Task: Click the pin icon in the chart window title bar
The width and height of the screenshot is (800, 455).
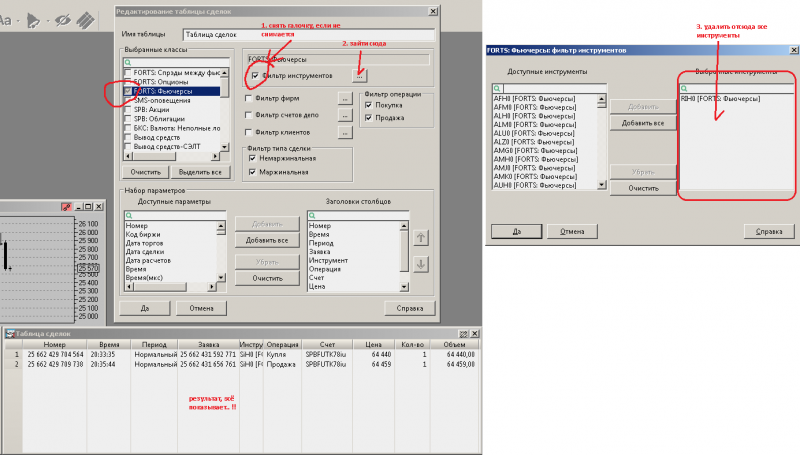Action: pyautogui.click(x=66, y=207)
